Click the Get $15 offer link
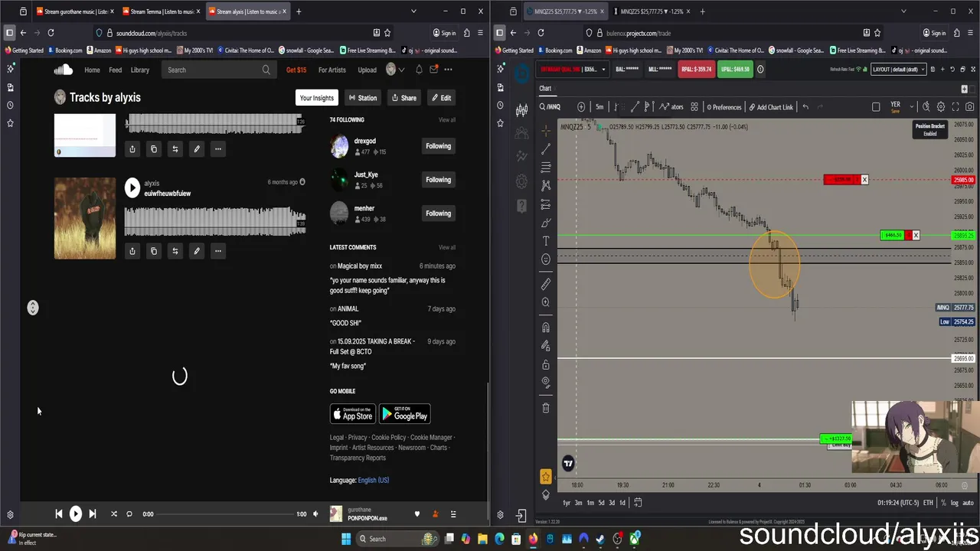Image resolution: width=980 pixels, height=551 pixels. (296, 70)
